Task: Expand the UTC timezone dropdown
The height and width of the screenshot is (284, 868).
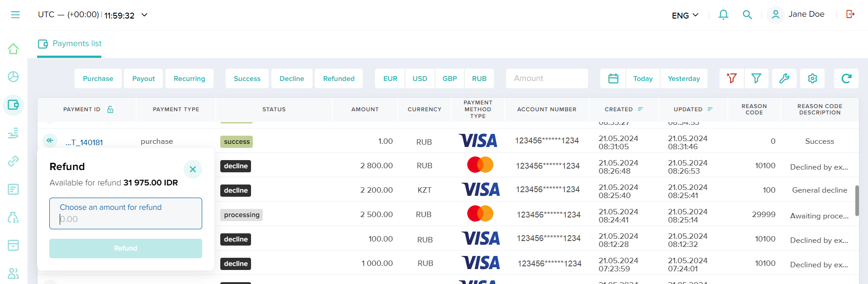Action: 144,15
